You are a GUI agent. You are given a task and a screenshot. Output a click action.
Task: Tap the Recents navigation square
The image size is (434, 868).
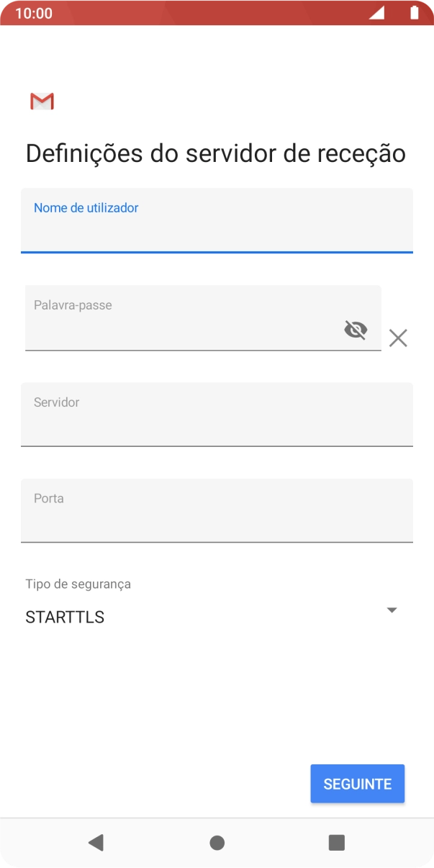[x=335, y=842]
